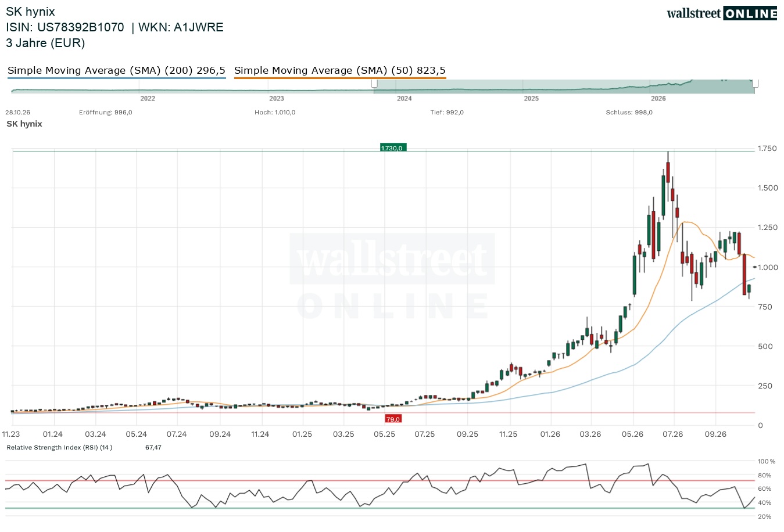Click the red 79,0 low price marker
This screenshot has height=532, width=784.
pyautogui.click(x=393, y=419)
